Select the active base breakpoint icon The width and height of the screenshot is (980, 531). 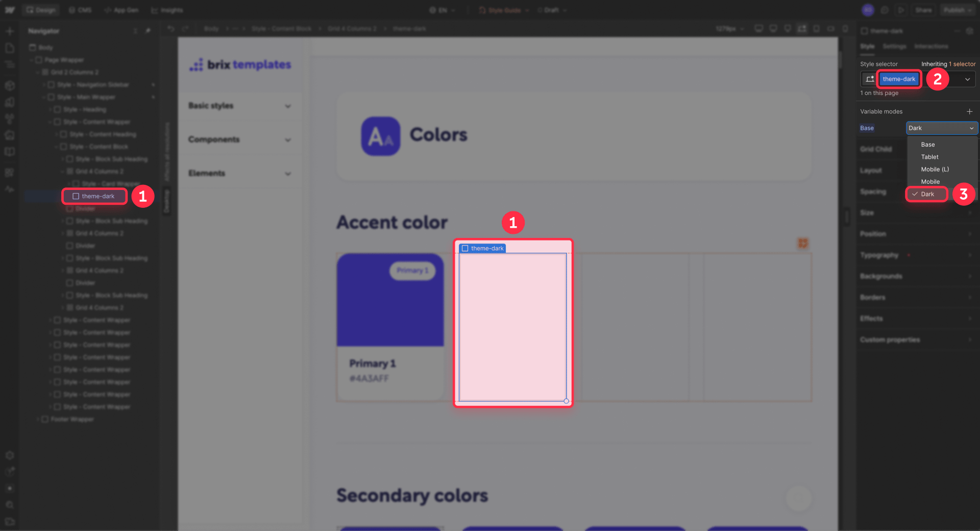(802, 29)
